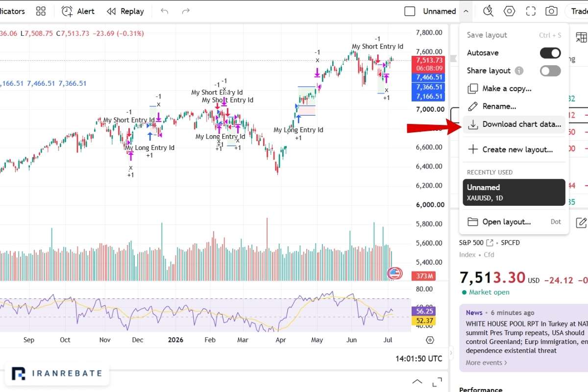The height and width of the screenshot is (392, 588).
Task: Open the indicator templates grid icon
Action: [x=41, y=11]
